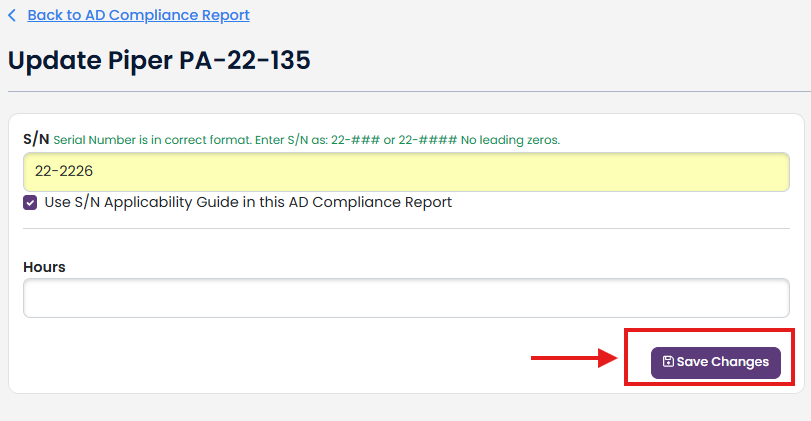Click the floppy disk icon on Save Changes
The width and height of the screenshot is (811, 421).
(668, 362)
